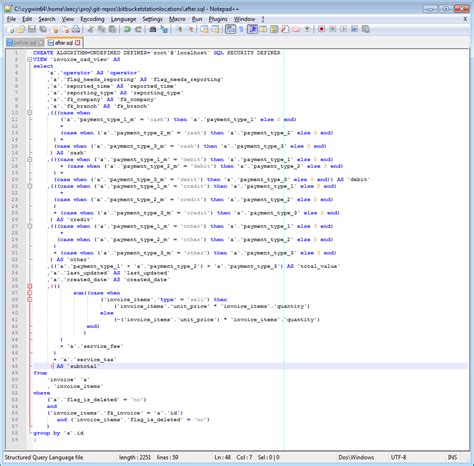Toggle Show All Characters button
The image size is (474, 466).
tap(241, 29)
